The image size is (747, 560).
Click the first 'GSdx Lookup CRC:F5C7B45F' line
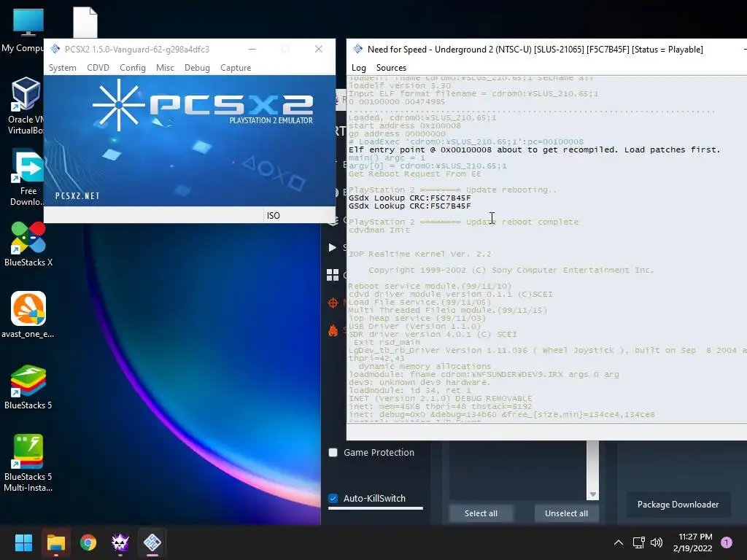pyautogui.click(x=409, y=198)
